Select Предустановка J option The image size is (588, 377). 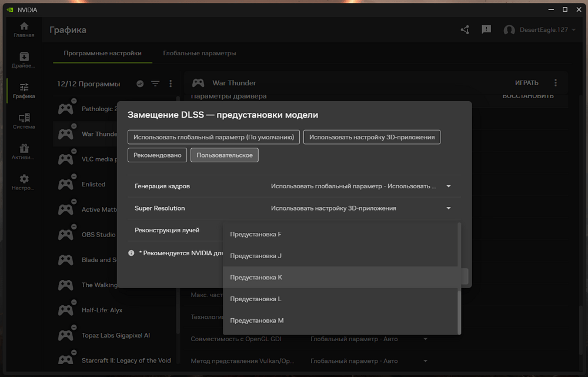pyautogui.click(x=340, y=256)
